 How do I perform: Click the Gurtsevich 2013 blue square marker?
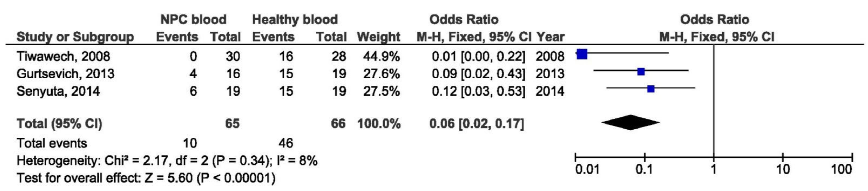coord(641,72)
